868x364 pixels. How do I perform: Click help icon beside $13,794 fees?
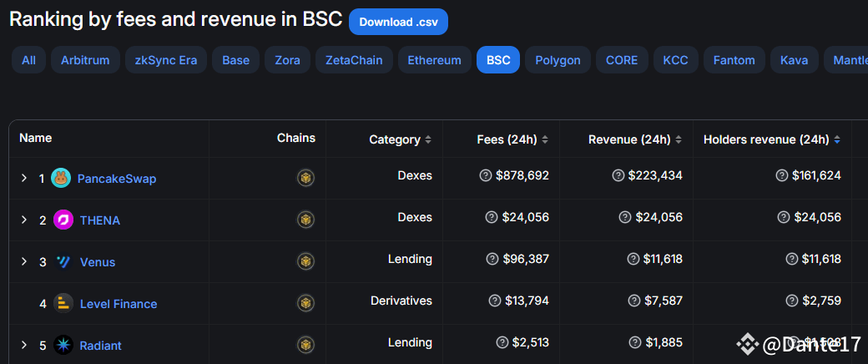pos(495,301)
